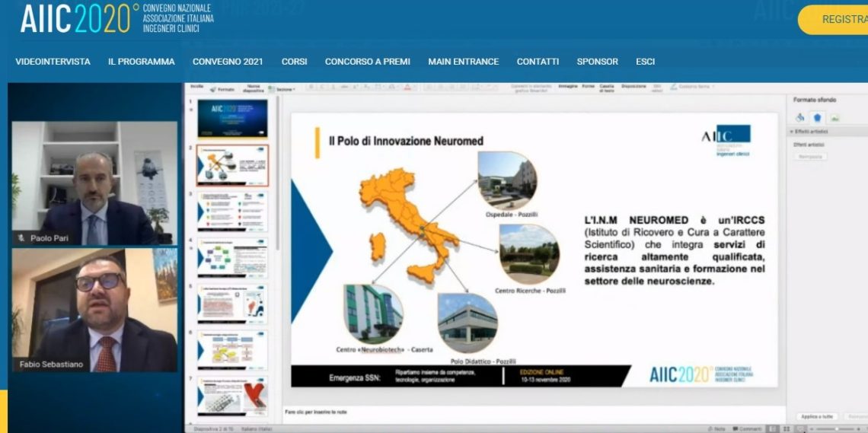The width and height of the screenshot is (868, 433).
Task: Select slide 4 thumbnail
Action: [x=232, y=258]
